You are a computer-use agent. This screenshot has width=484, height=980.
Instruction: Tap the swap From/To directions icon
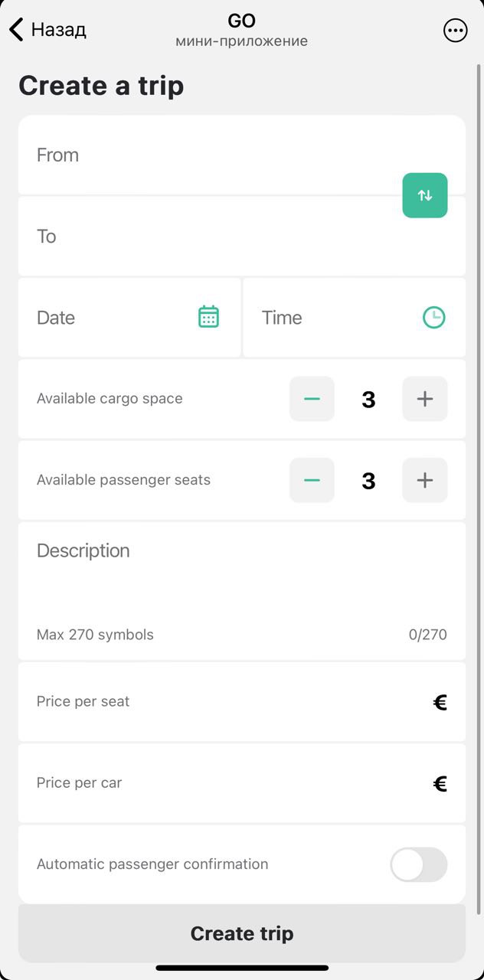(424, 195)
